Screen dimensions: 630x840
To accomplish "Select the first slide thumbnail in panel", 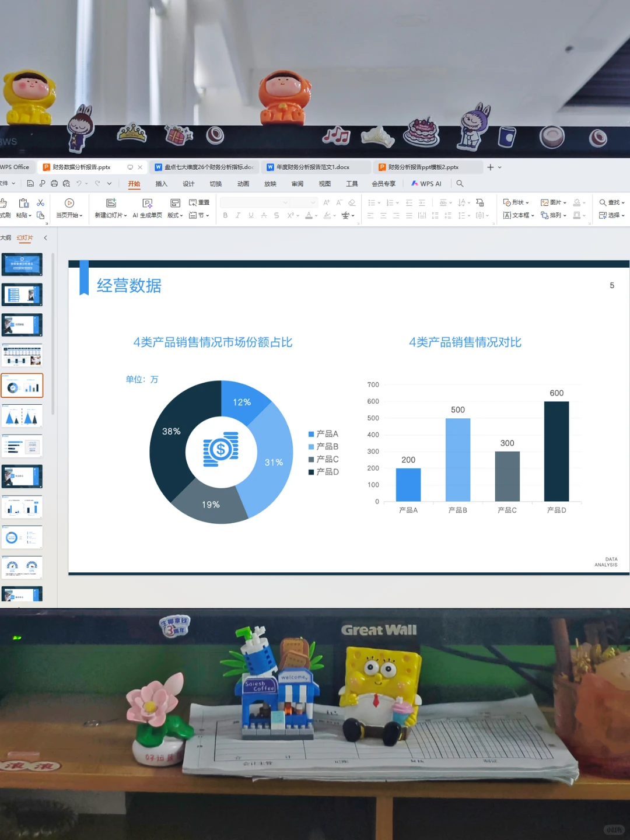I will point(22,264).
